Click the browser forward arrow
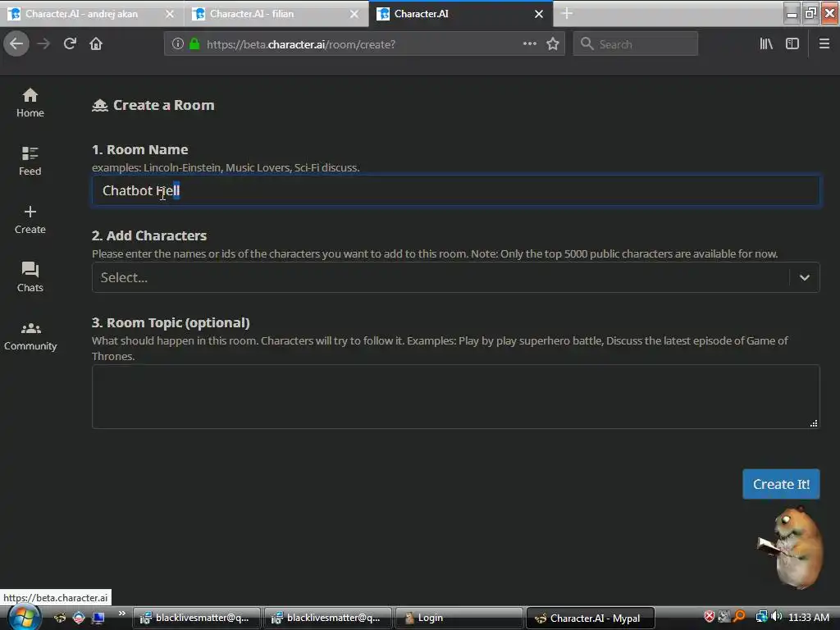Image resolution: width=840 pixels, height=630 pixels. (43, 44)
